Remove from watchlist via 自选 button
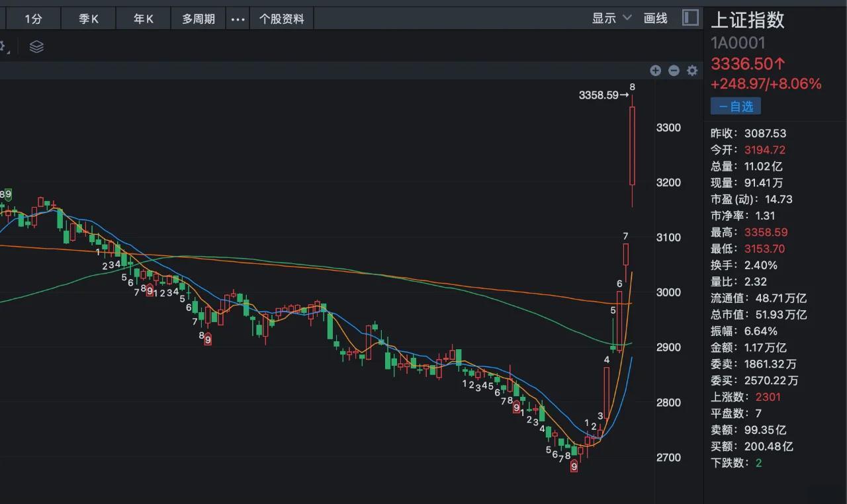 [x=736, y=106]
